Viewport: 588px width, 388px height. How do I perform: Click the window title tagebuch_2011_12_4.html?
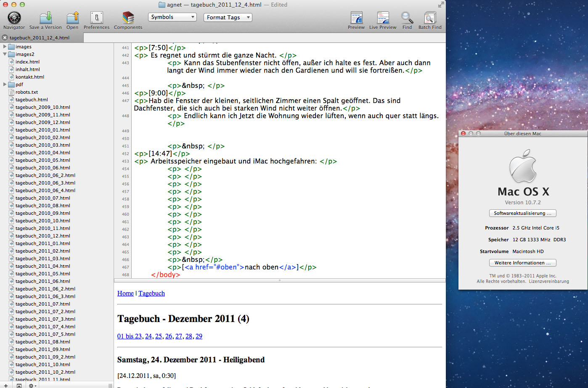pyautogui.click(x=226, y=5)
